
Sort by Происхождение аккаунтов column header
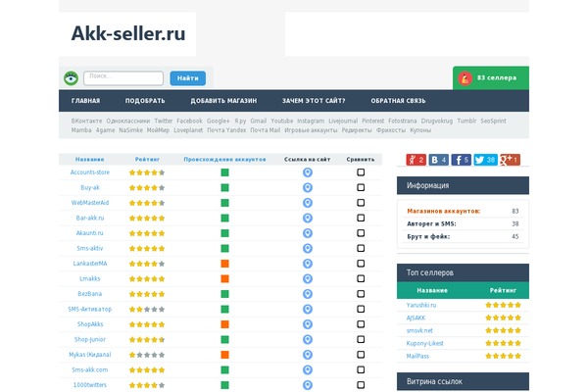click(x=224, y=160)
